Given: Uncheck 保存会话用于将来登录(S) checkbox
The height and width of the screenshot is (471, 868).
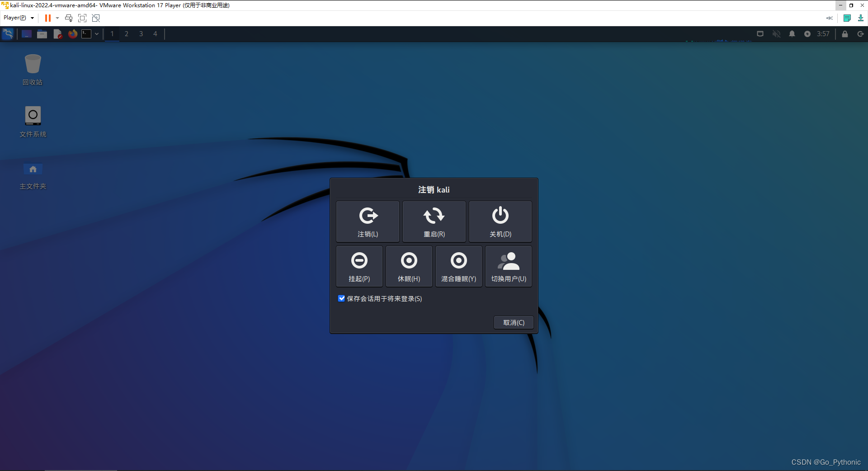Looking at the screenshot, I should tap(341, 298).
